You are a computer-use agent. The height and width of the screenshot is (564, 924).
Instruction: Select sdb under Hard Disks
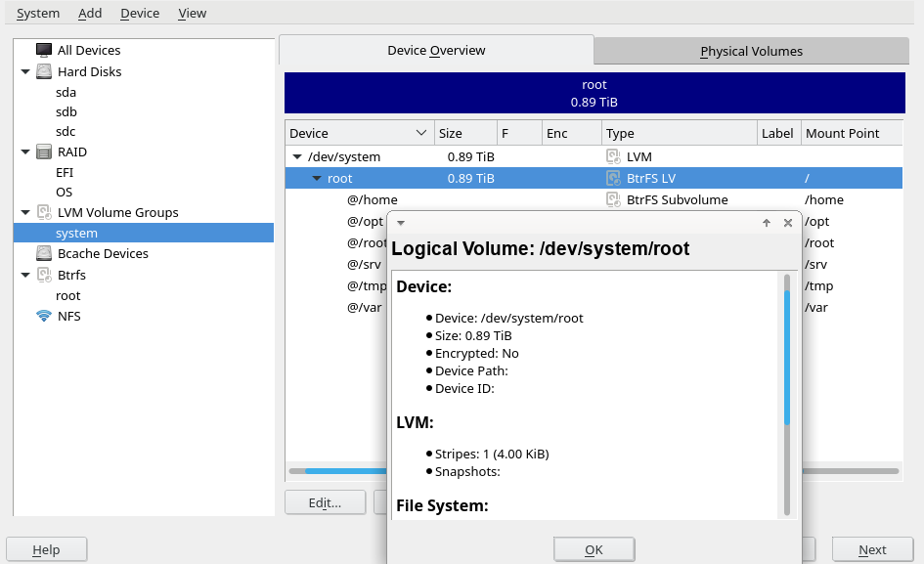66,111
